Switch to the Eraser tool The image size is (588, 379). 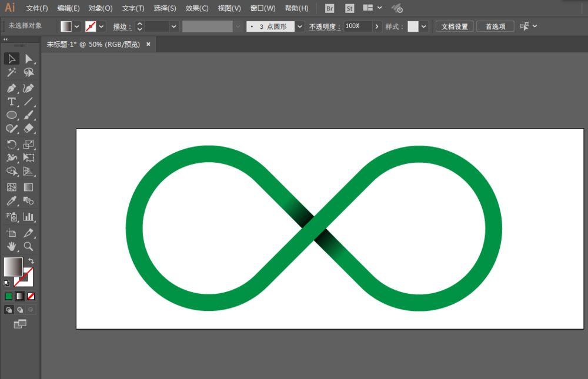click(28, 129)
